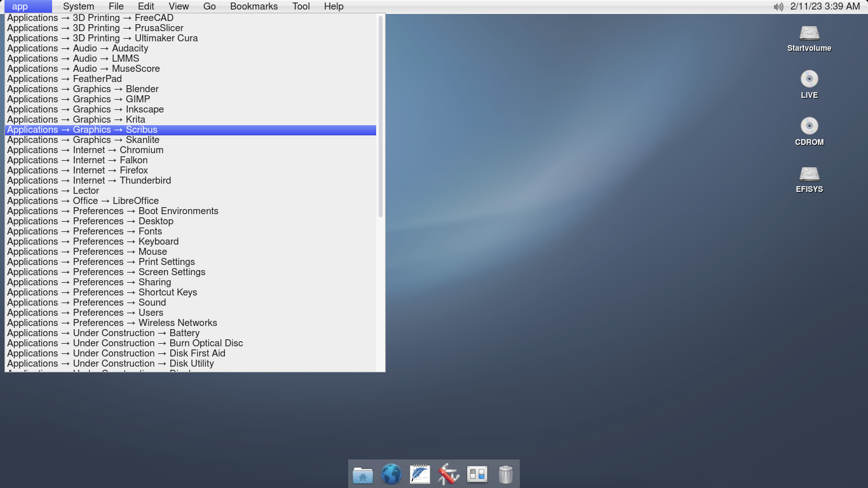868x488 pixels.
Task: Choose 'Preferences → Shortcut Keys' result
Action: [x=191, y=292]
